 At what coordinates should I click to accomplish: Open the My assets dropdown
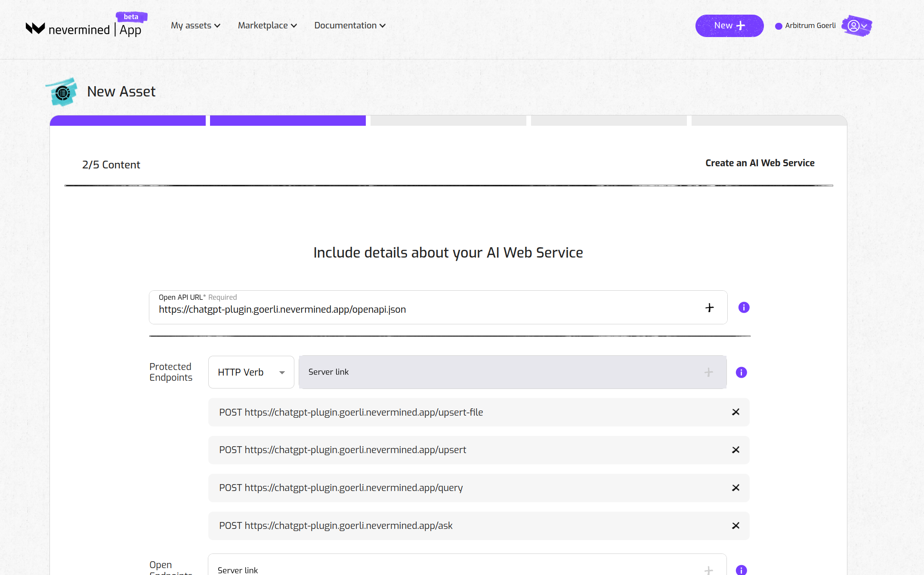pos(195,25)
